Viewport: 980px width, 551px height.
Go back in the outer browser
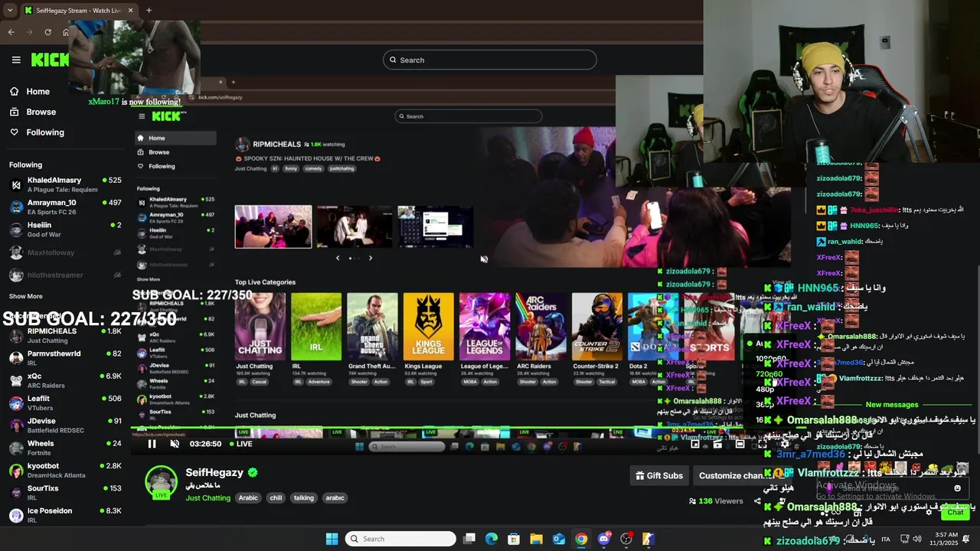pyautogui.click(x=11, y=32)
